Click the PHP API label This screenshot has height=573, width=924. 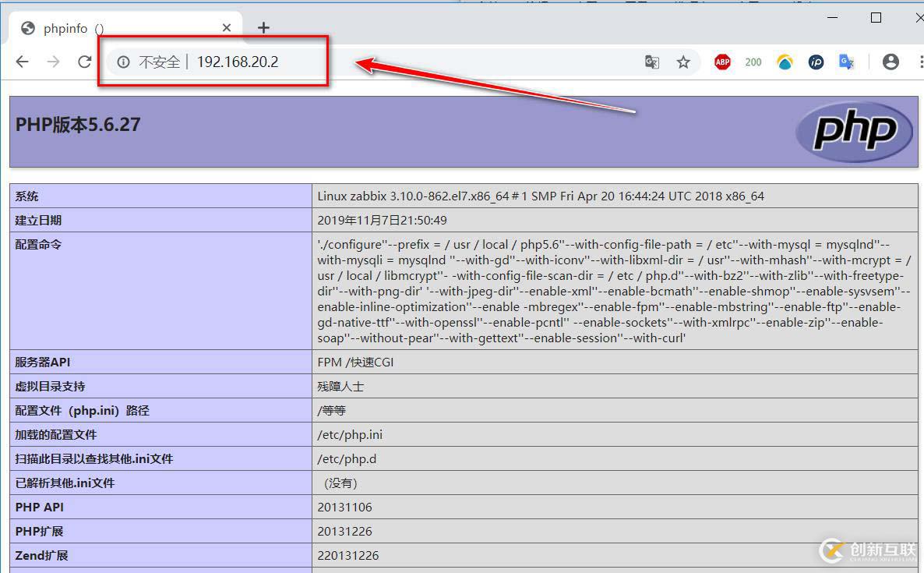[40, 508]
